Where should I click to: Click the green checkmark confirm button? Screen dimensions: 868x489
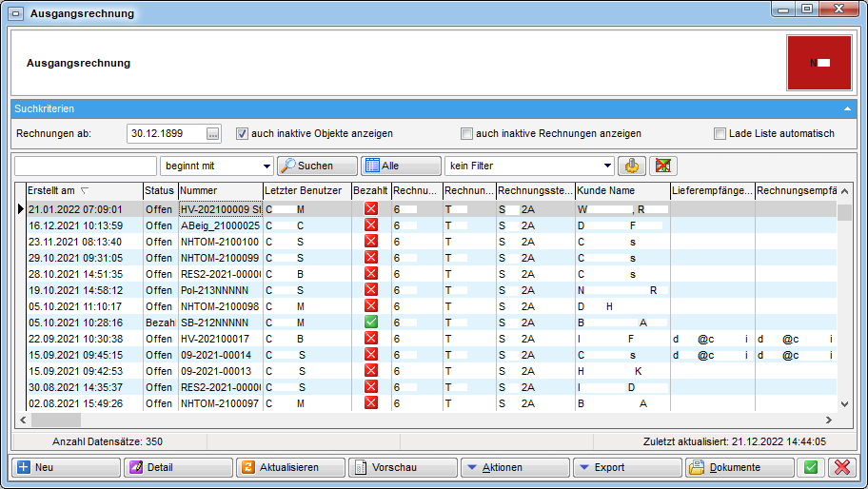pos(811,467)
